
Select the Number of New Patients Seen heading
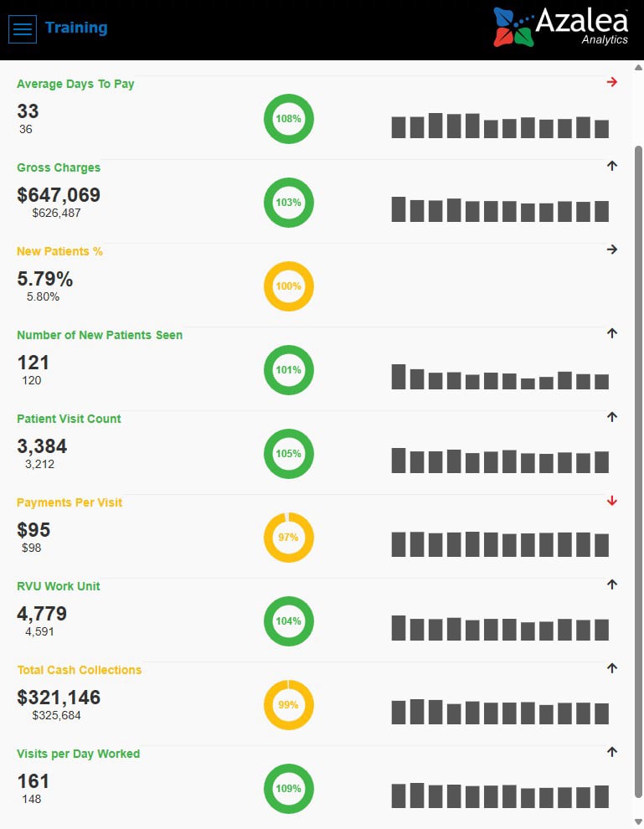tap(100, 335)
